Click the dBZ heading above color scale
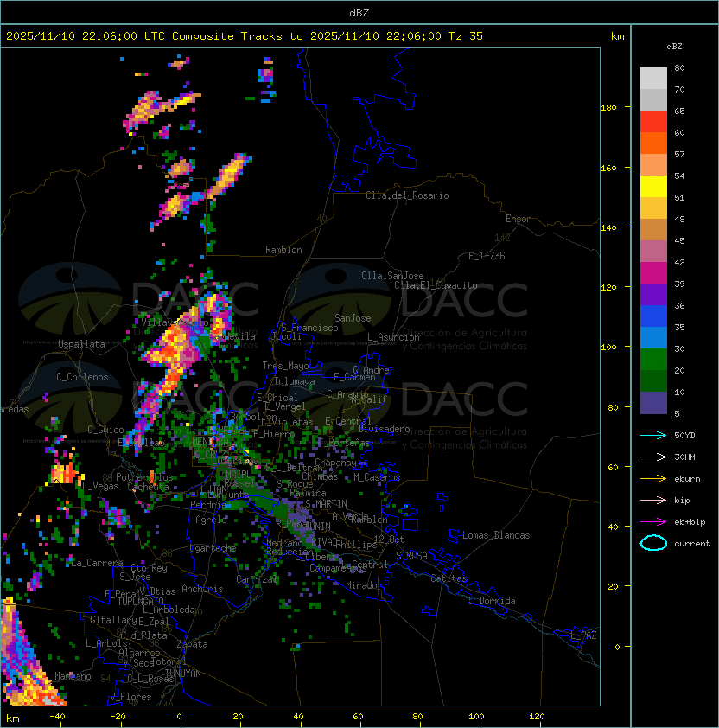Screen dimensions: 719x728 tap(674, 47)
